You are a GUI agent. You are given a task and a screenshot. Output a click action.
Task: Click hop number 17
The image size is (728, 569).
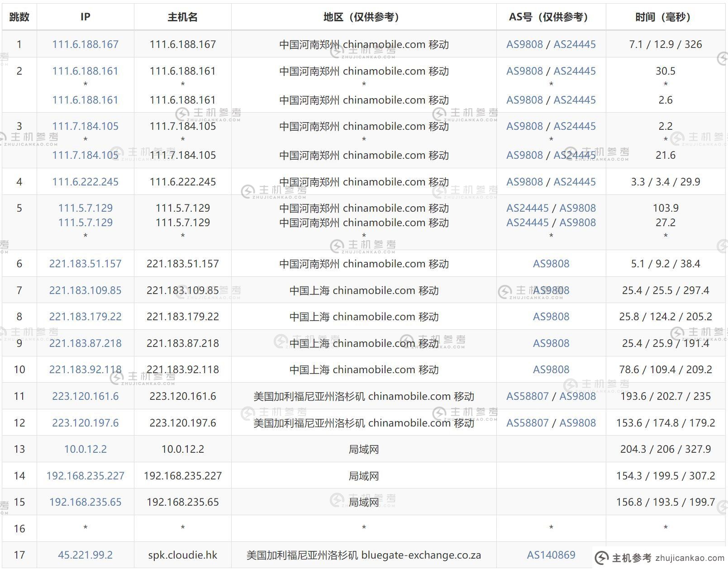tap(19, 555)
